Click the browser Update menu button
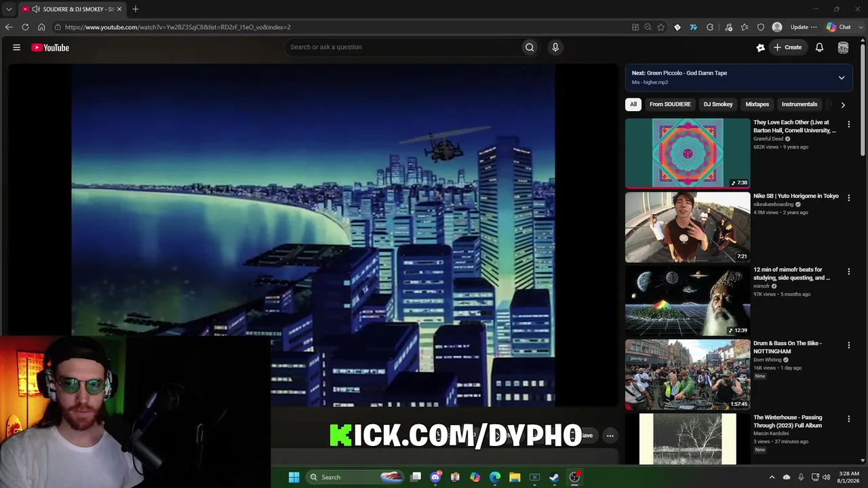Viewport: 868px width, 488px height. click(x=804, y=27)
